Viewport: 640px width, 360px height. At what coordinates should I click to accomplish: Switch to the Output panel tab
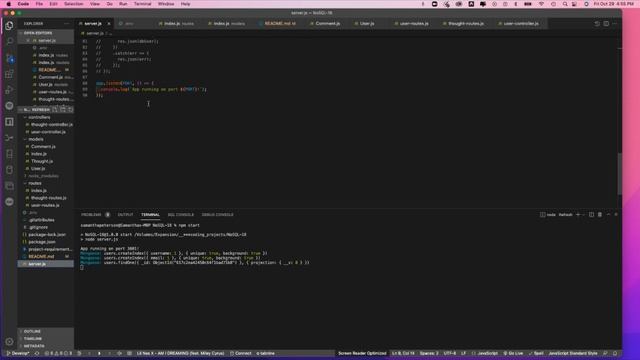coord(125,215)
